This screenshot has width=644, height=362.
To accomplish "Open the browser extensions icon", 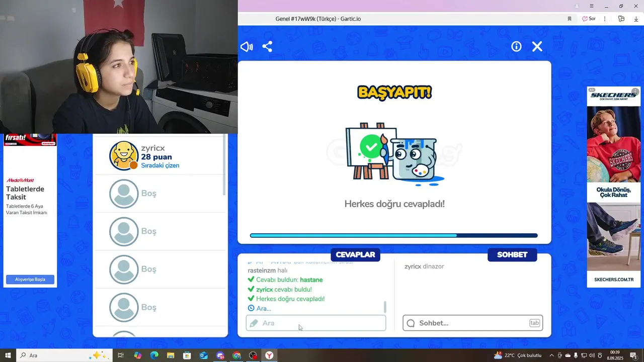I will pyautogui.click(x=621, y=19).
